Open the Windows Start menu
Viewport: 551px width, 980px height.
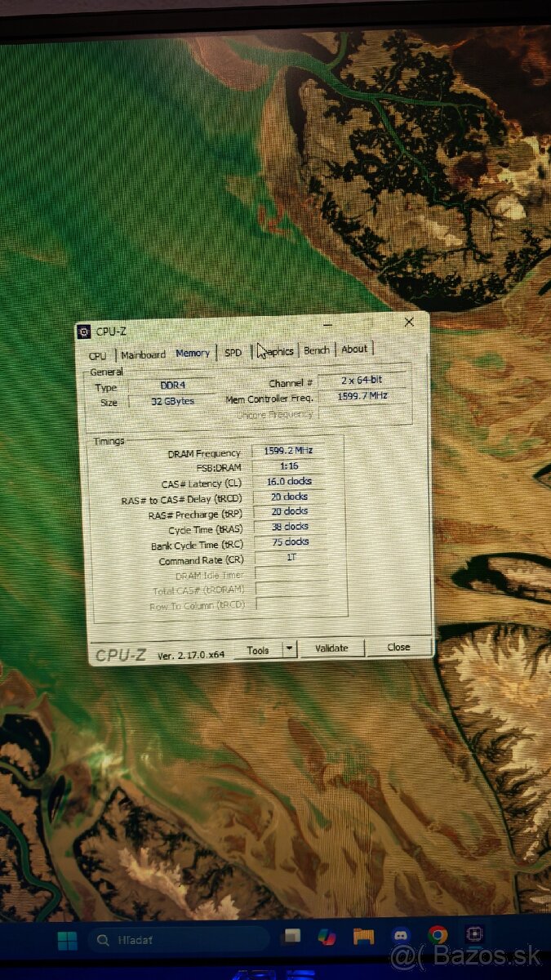[x=67, y=940]
